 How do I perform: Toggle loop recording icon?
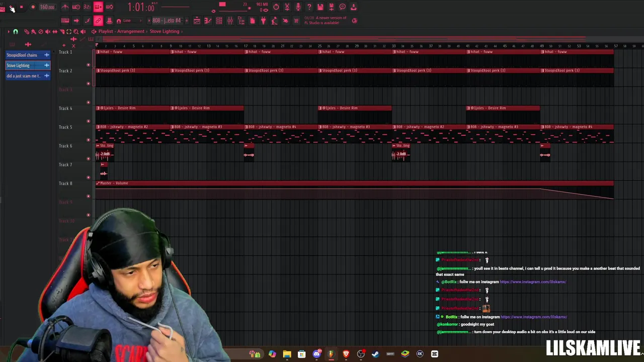tap(109, 7)
